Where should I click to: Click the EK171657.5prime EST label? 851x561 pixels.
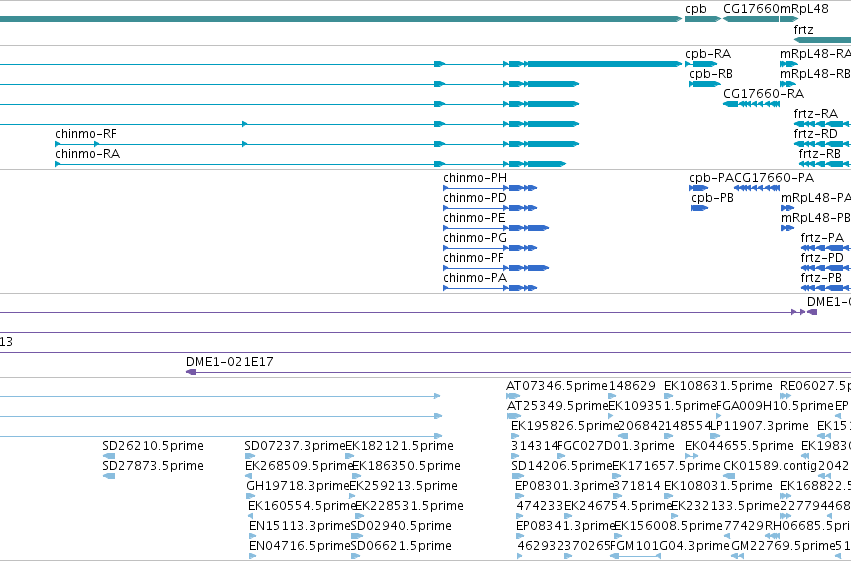(x=666, y=466)
